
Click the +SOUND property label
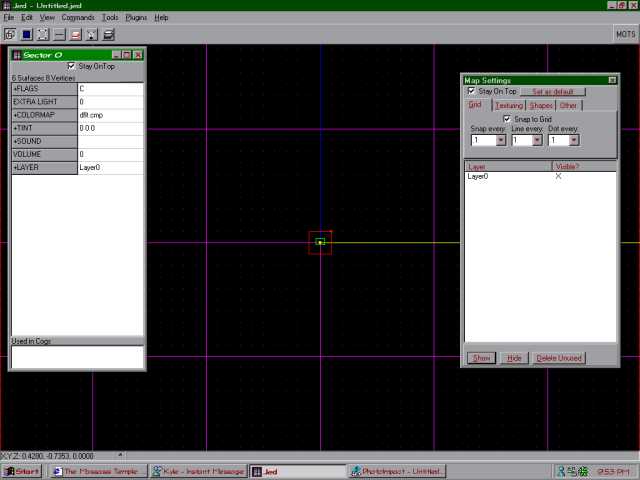click(44, 141)
